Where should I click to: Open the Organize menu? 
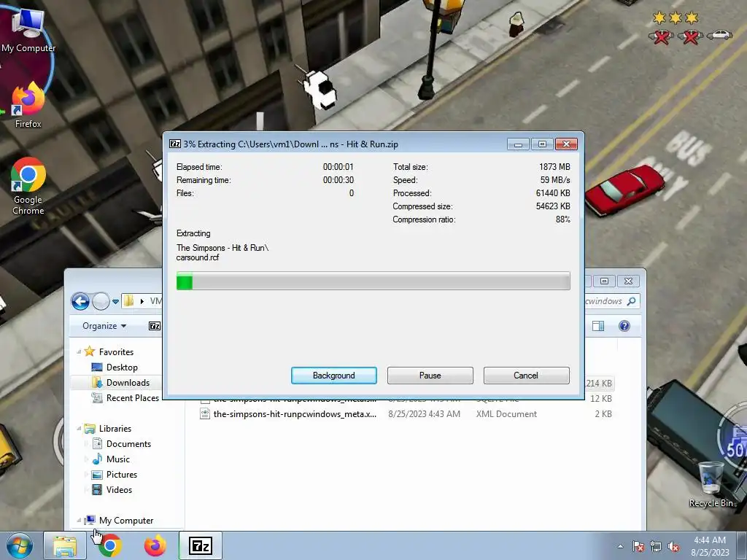pyautogui.click(x=104, y=326)
